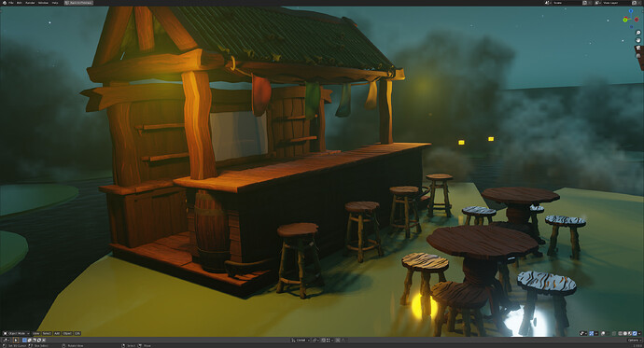Click the Scene name field
This screenshot has height=348, width=644.
point(567,3)
